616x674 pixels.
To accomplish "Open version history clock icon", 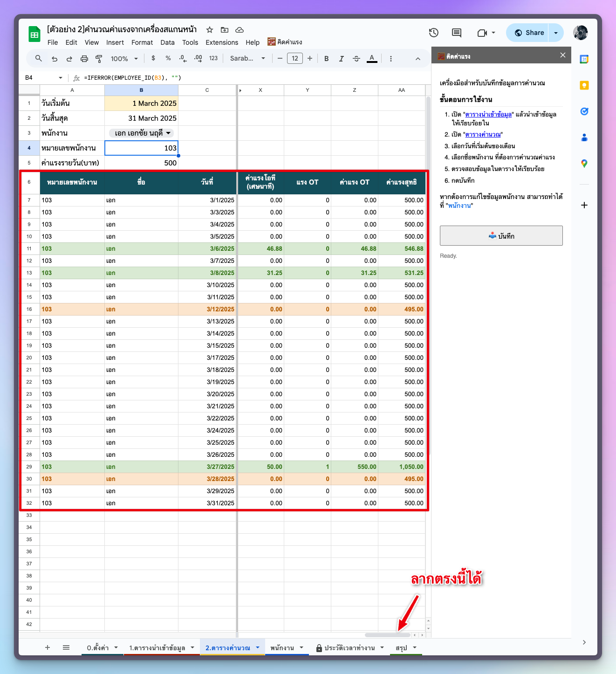I will click(x=433, y=33).
